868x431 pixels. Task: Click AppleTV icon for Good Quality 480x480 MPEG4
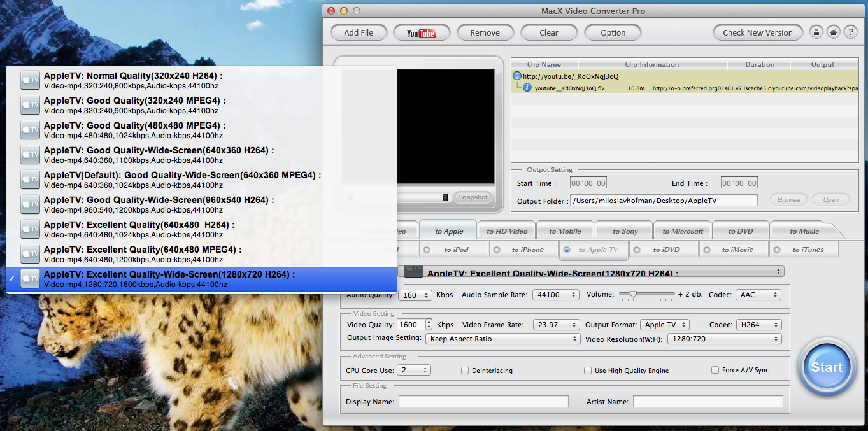[30, 129]
